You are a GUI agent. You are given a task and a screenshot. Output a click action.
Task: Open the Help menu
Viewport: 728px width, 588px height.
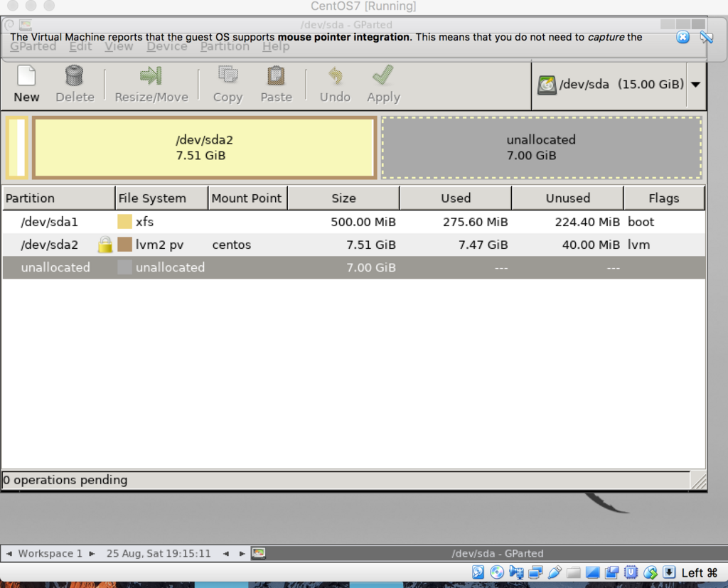pos(276,46)
